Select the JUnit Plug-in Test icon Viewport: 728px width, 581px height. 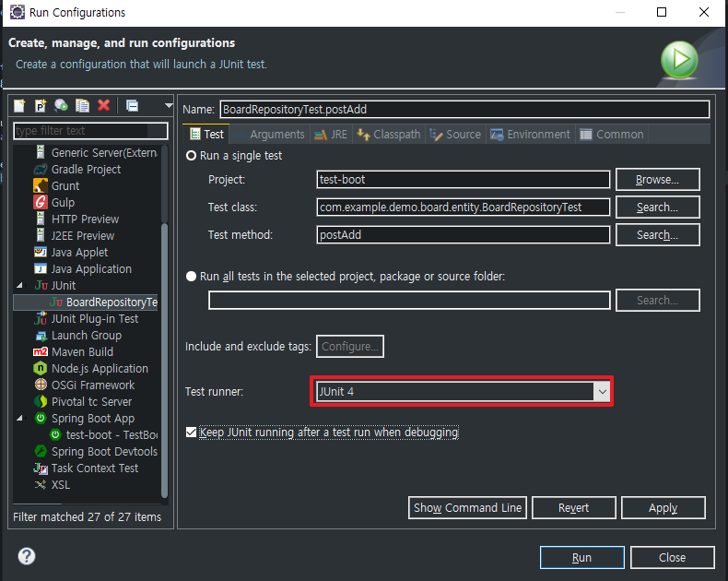tap(41, 319)
